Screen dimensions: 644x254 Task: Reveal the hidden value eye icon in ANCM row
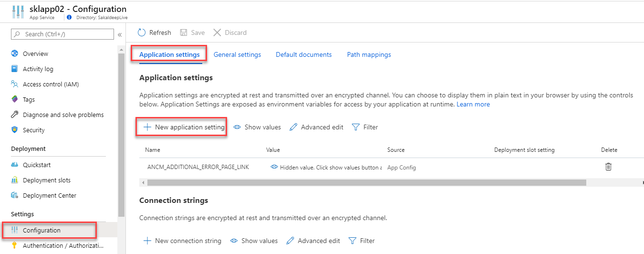point(274,167)
